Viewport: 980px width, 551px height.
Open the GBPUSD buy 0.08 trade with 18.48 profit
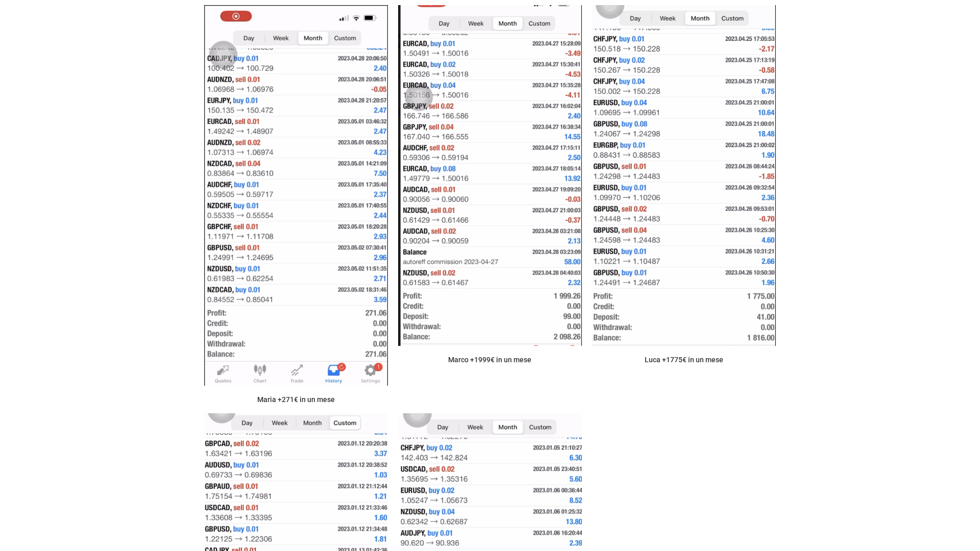point(684,129)
